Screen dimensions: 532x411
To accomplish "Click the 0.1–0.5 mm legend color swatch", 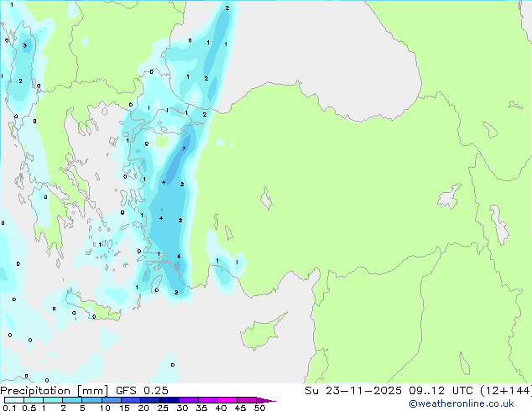I will click(14, 400).
